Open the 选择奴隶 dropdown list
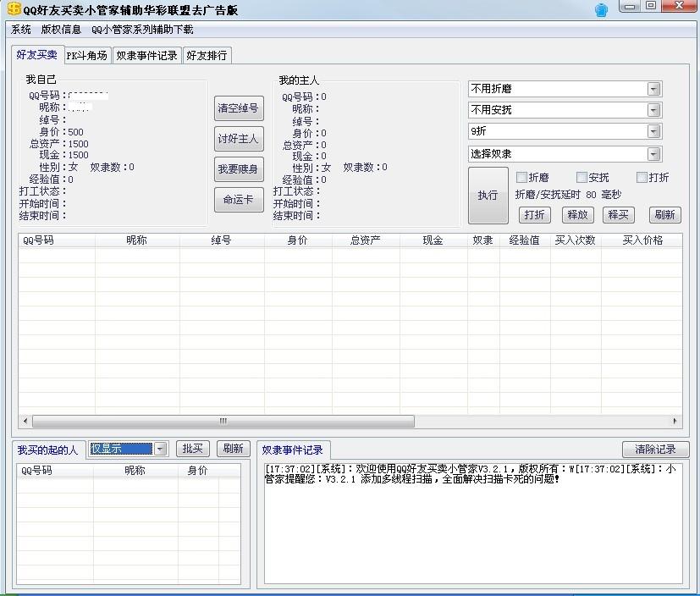 coord(653,154)
